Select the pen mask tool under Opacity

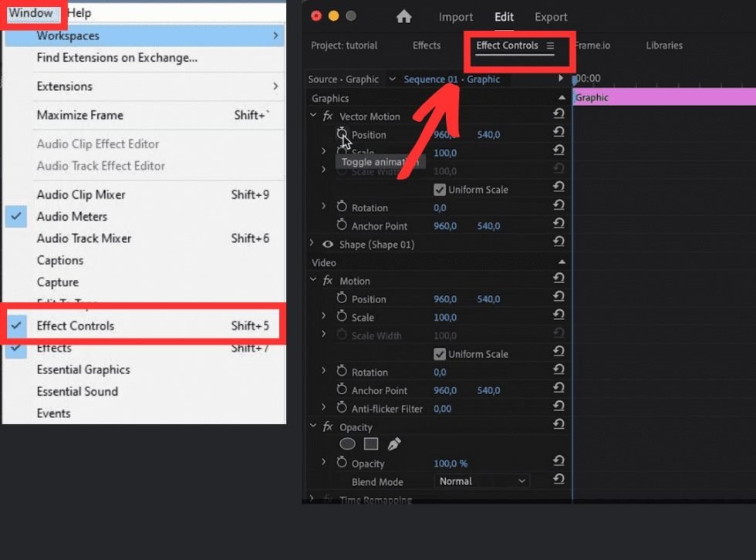tap(394, 444)
